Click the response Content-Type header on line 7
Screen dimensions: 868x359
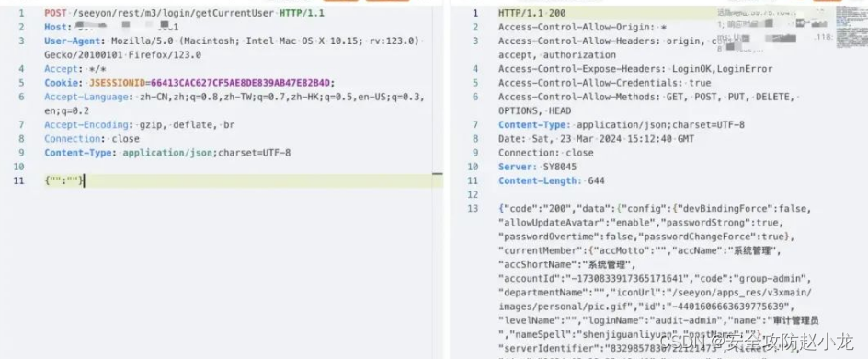(x=621, y=124)
